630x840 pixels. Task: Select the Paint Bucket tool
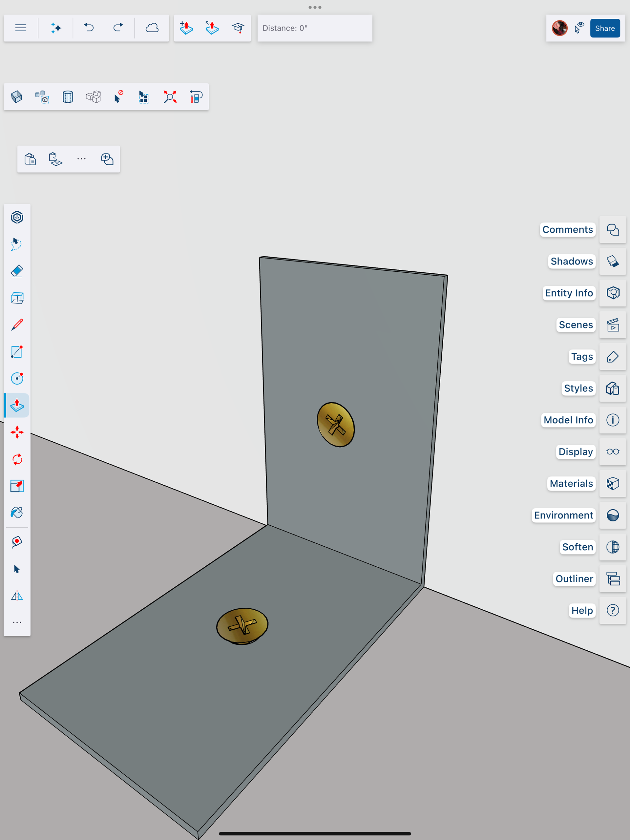point(17,513)
